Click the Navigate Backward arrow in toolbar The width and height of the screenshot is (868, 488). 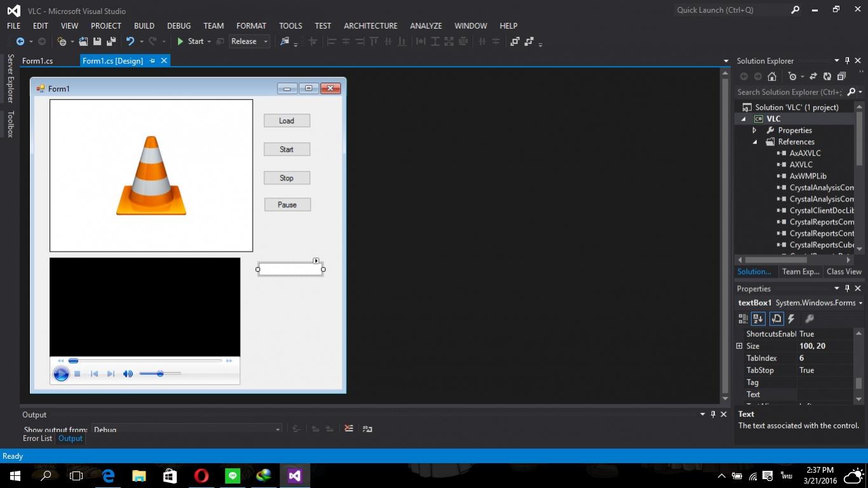(x=20, y=41)
